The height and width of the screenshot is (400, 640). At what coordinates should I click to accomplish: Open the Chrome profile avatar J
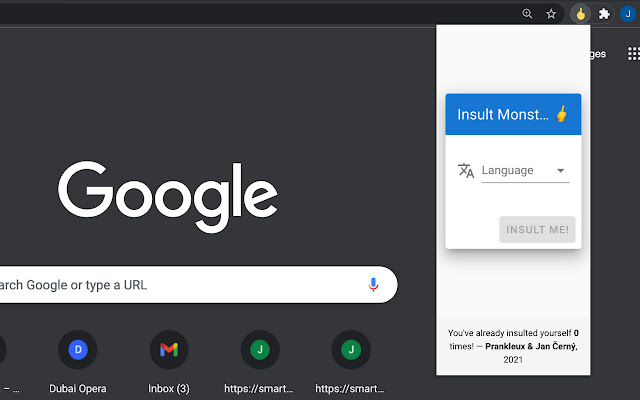coord(628,14)
